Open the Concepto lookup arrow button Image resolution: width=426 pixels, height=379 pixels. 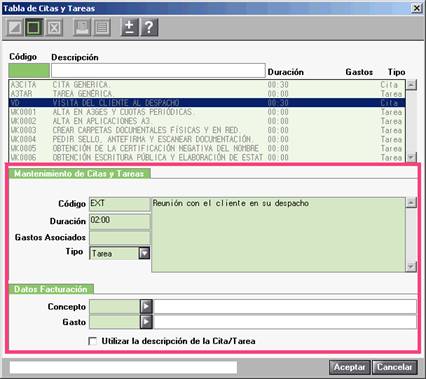point(146,306)
